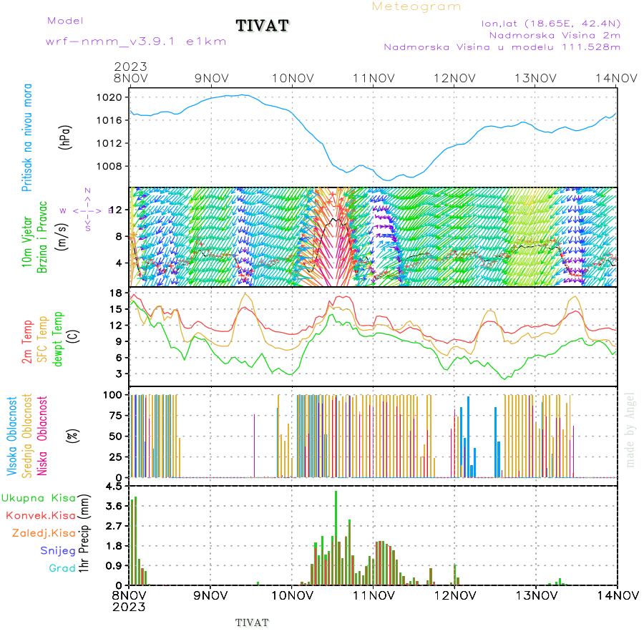Click the (%) cloud cover unit label
Screen dimensions: 644x644
tap(72, 436)
